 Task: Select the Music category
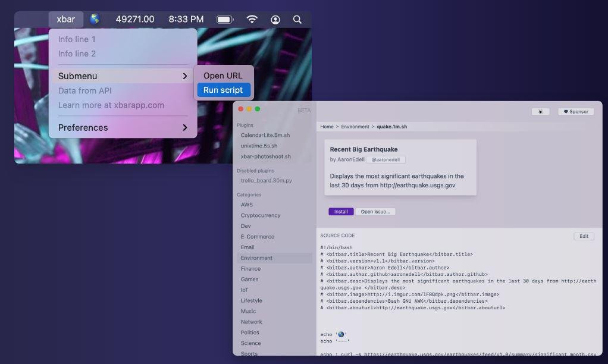248,311
